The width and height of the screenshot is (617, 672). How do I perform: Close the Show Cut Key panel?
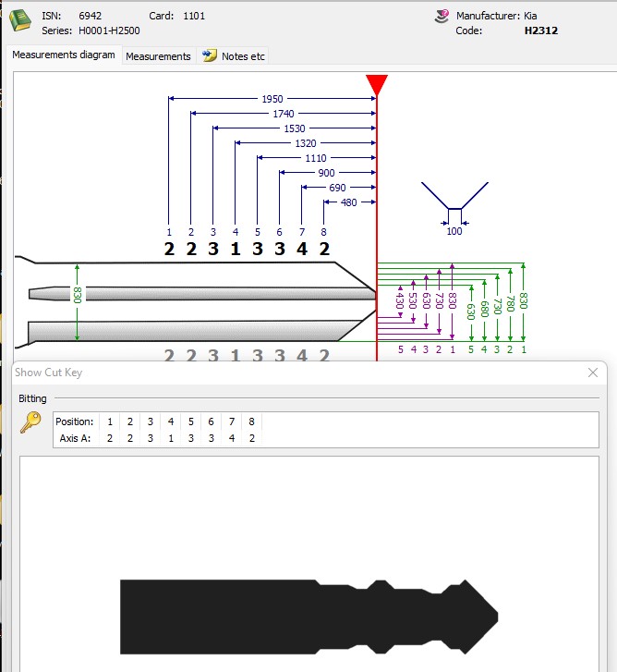pos(593,373)
